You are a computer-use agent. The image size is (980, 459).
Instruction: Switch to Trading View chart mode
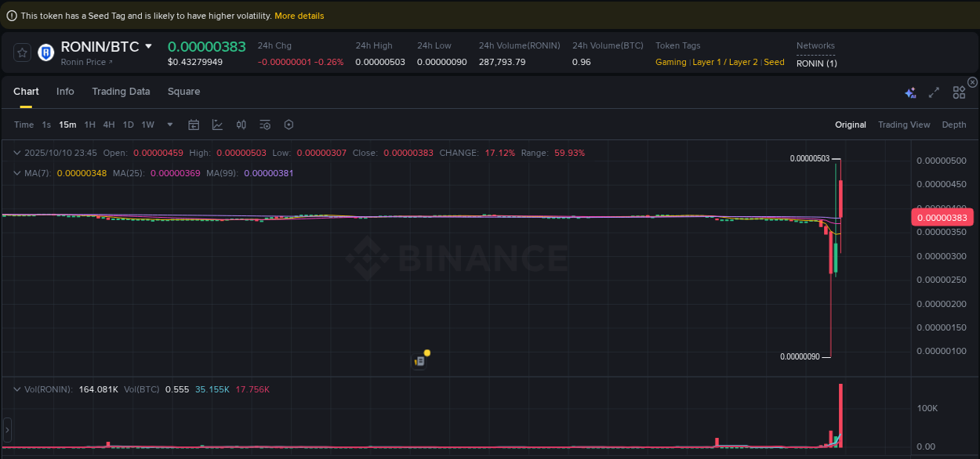904,125
